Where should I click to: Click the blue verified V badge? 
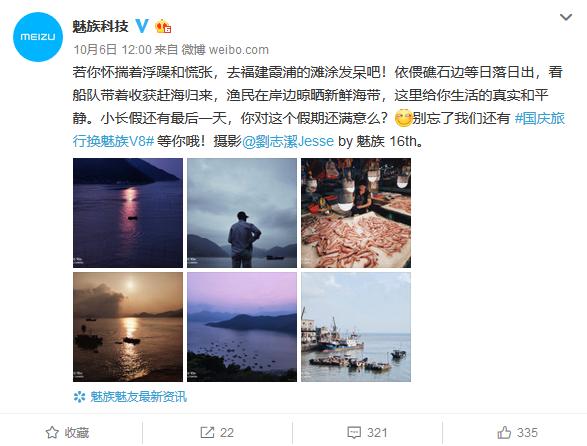coord(142,26)
